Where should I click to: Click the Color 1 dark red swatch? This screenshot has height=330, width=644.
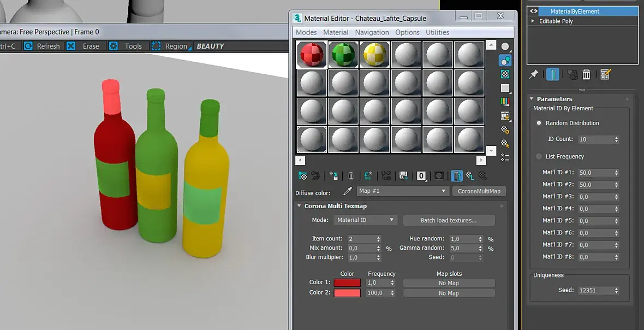pyautogui.click(x=347, y=282)
